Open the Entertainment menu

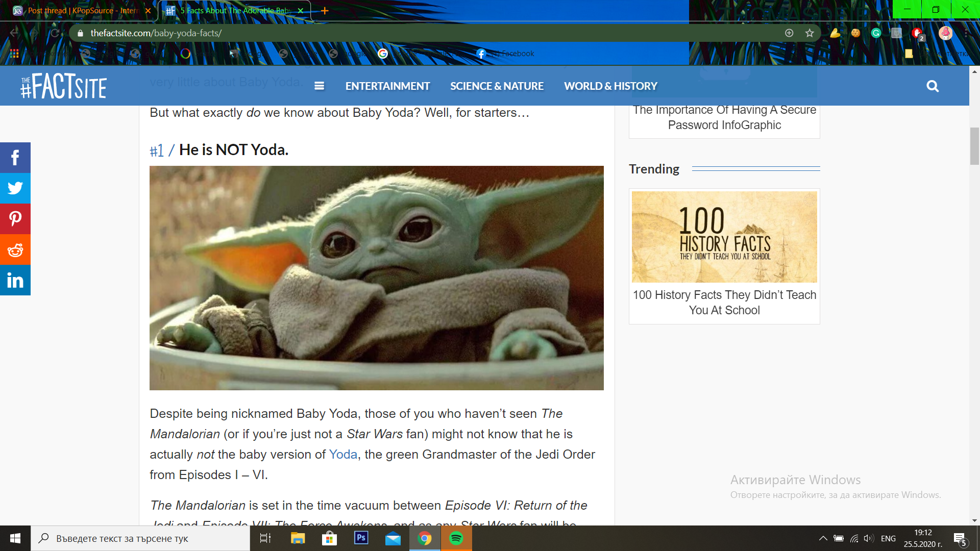pyautogui.click(x=387, y=86)
